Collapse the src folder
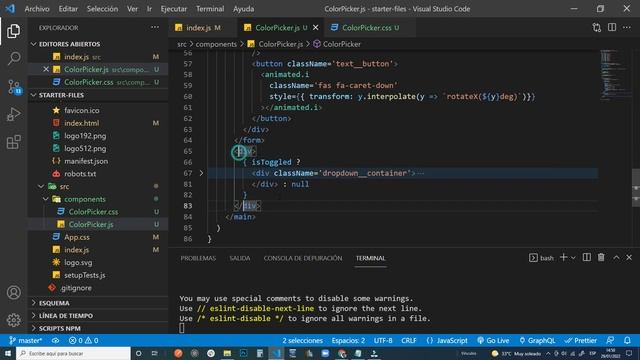 click(98, 186)
